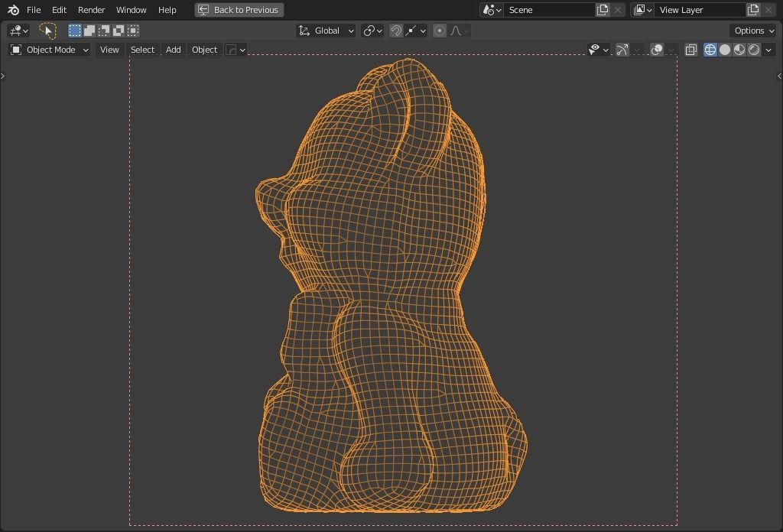This screenshot has width=783, height=532.
Task: Open the viewport Select menu
Action: pyautogui.click(x=142, y=50)
